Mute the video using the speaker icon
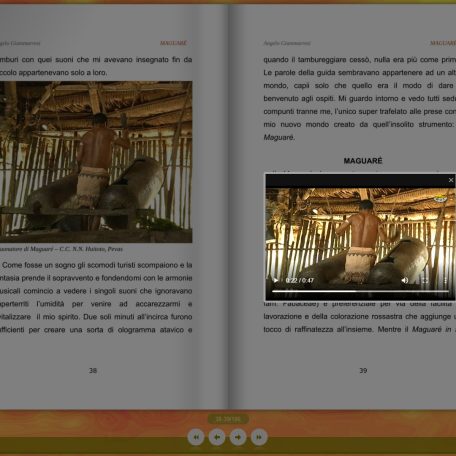Screen dimensions: 456x456 point(405,280)
